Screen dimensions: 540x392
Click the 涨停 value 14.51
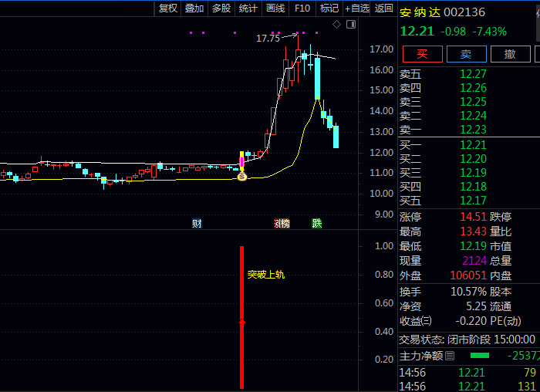(x=473, y=217)
